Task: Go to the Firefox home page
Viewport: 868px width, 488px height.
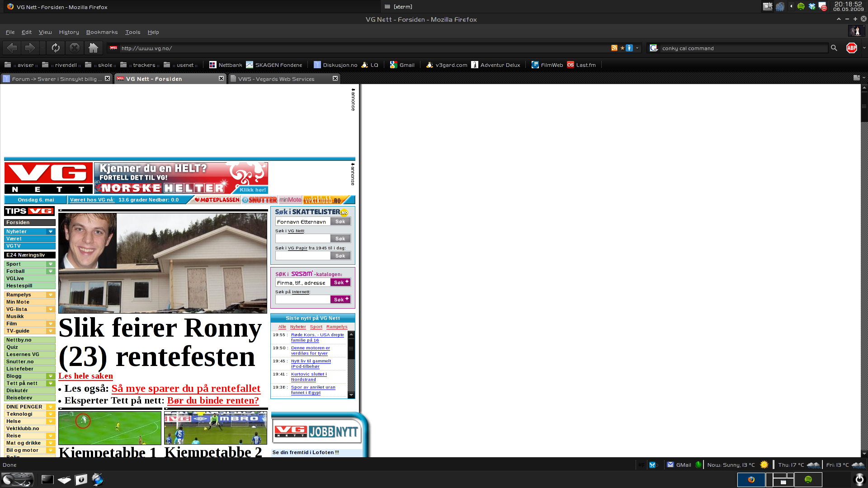Action: pyautogui.click(x=93, y=48)
